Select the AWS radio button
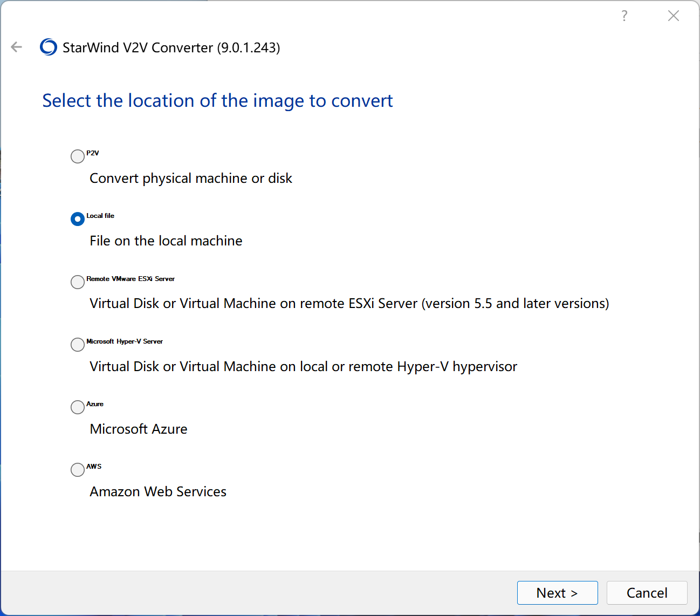 [78, 470]
